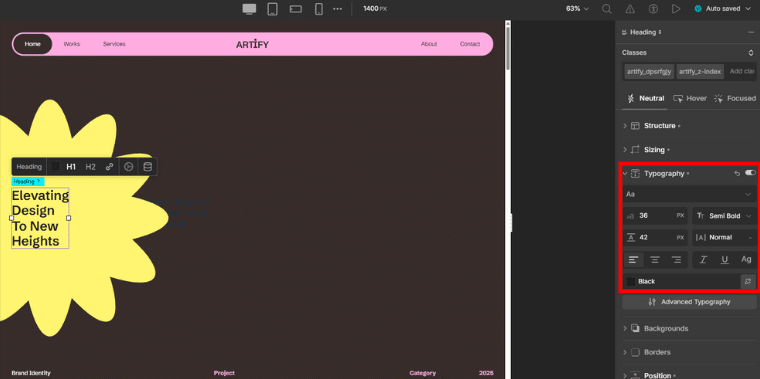Screen dimensions: 760x379
Task: Click the canvas vertical scrollbar thumb
Action: point(507,48)
